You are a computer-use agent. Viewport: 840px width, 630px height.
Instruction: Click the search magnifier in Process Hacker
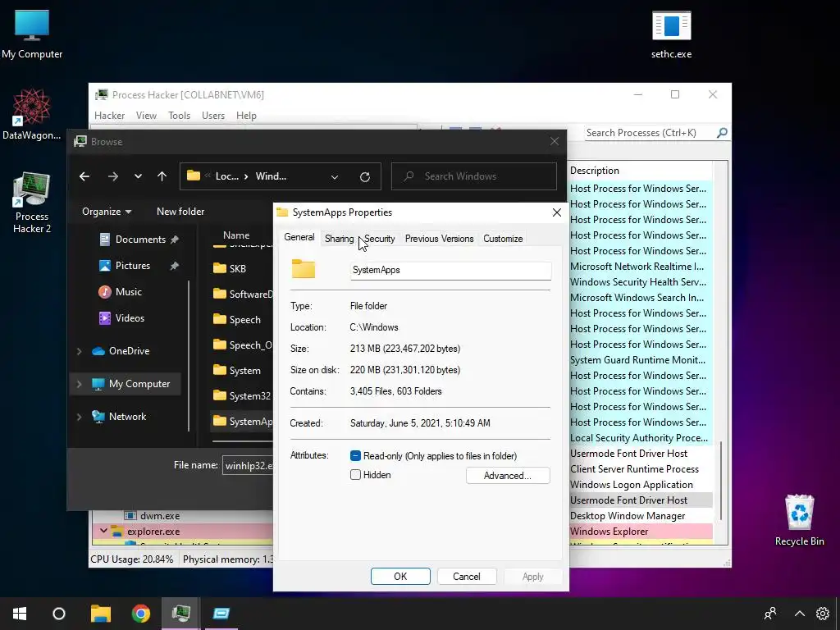722,132
